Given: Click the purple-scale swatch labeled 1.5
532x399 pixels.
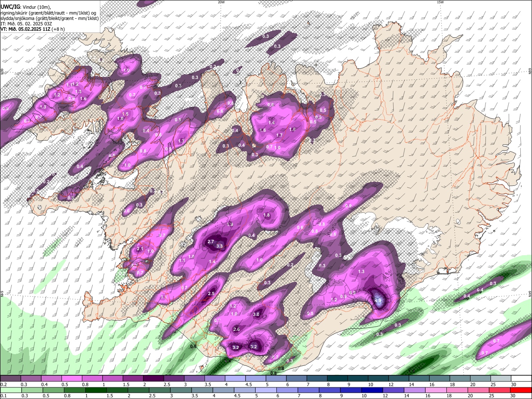Looking at the screenshot, I should pyautogui.click(x=134, y=378).
